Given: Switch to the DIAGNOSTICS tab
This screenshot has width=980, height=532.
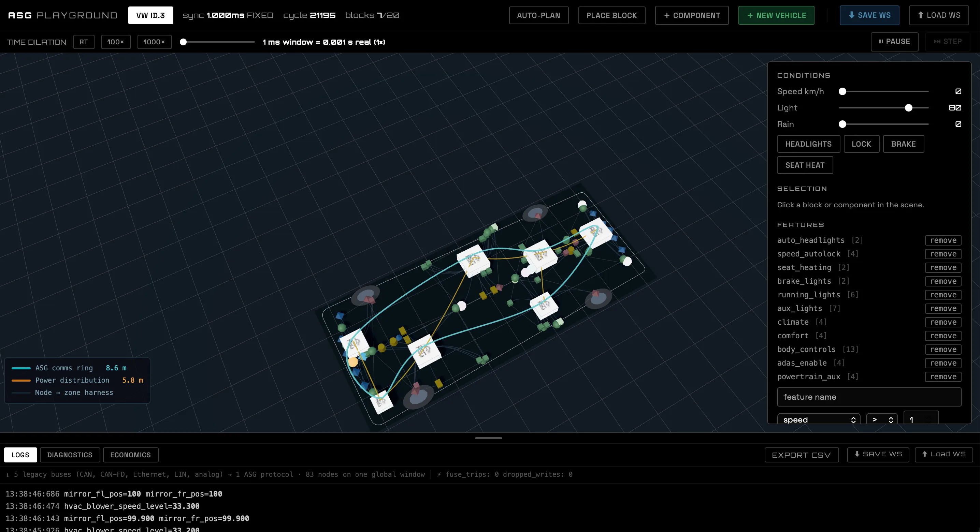Looking at the screenshot, I should [x=70, y=455].
